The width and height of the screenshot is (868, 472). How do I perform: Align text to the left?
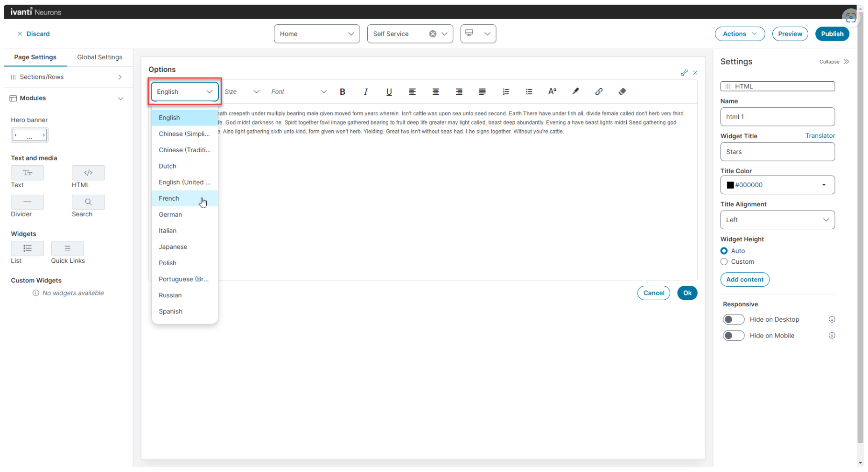413,92
